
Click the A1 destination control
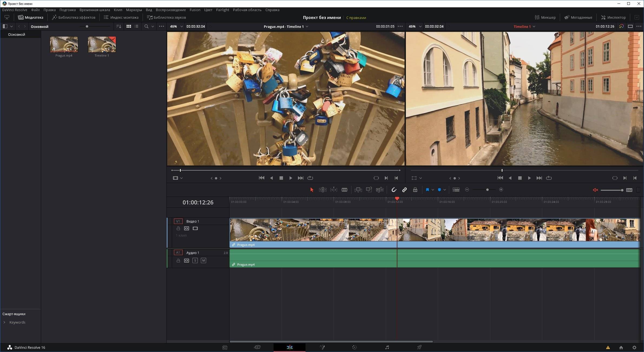[178, 253]
